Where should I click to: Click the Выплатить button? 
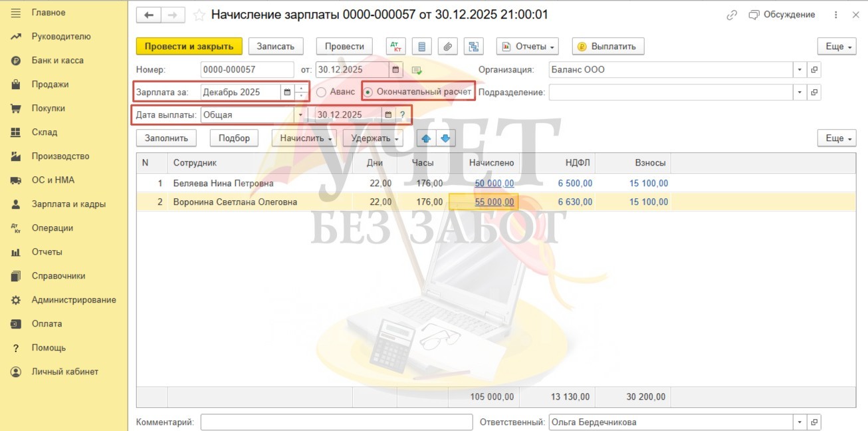tap(607, 47)
